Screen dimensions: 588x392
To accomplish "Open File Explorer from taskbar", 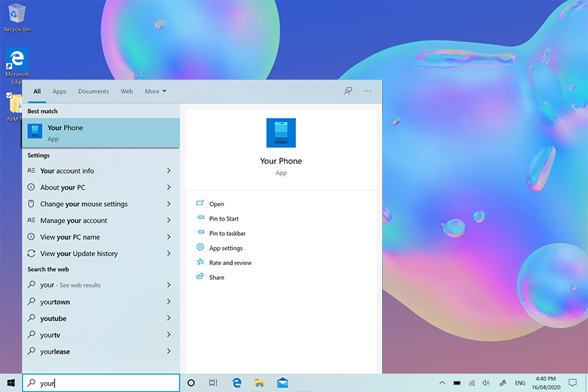I will click(259, 383).
